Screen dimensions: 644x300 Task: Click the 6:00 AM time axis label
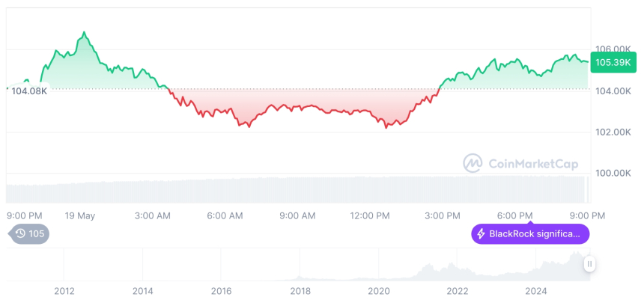(x=225, y=215)
